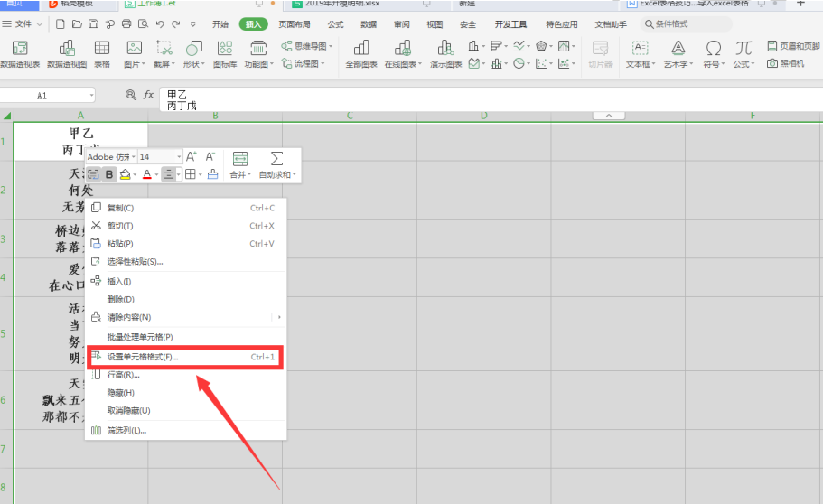Click the search box 条件格式

coord(686,24)
